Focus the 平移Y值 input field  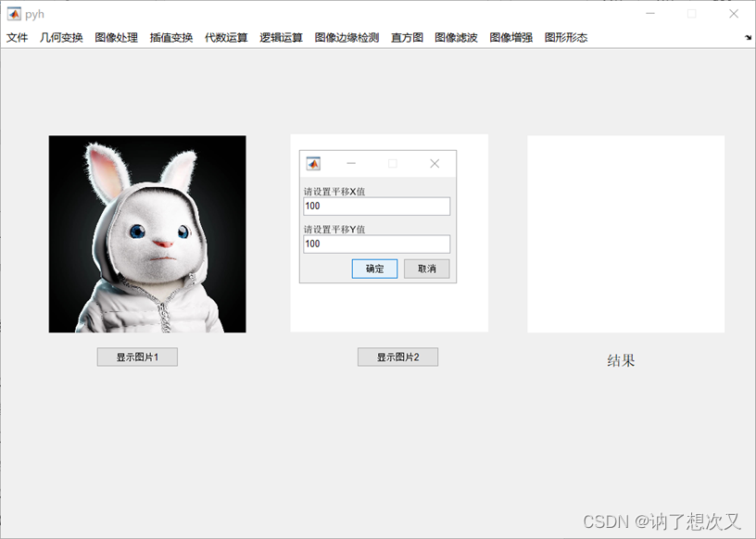[377, 244]
